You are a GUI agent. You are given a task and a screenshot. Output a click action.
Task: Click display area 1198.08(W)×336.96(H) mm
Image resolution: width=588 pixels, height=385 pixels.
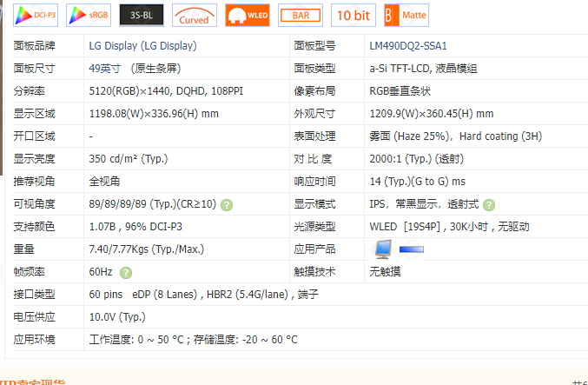[154, 113]
